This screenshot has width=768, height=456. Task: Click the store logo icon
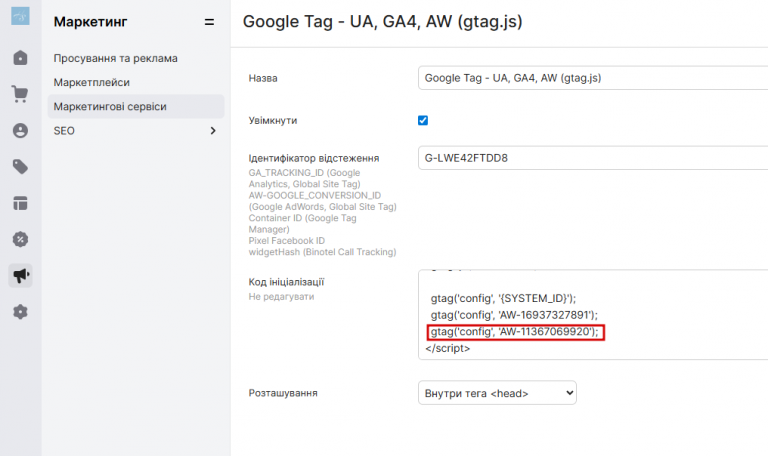tap(20, 16)
